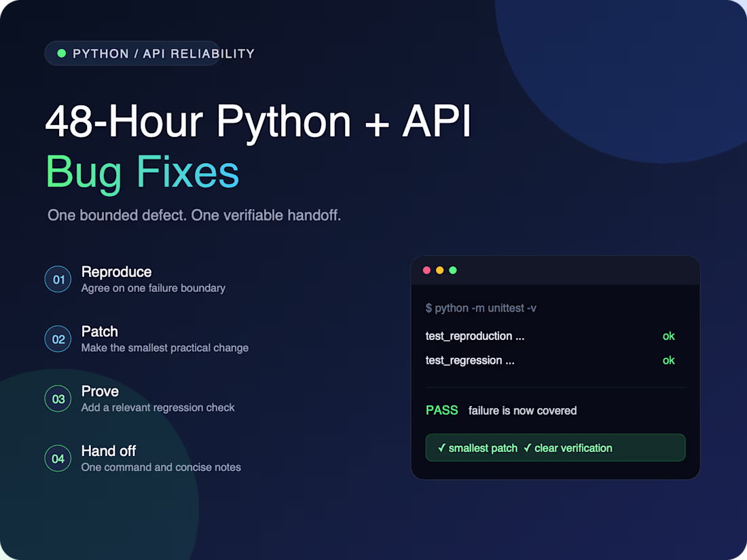Click the 03 step number circle
The height and width of the screenshot is (560, 747).
58,398
